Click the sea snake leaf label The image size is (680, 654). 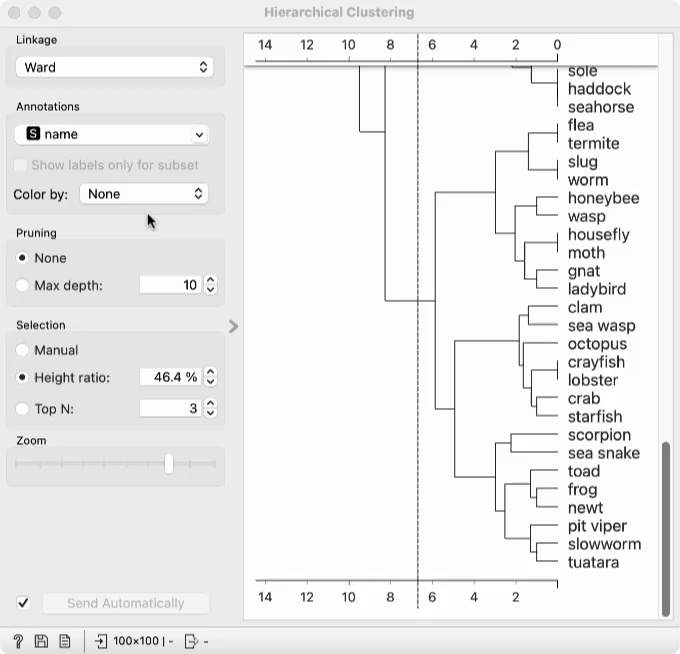pyautogui.click(x=604, y=453)
